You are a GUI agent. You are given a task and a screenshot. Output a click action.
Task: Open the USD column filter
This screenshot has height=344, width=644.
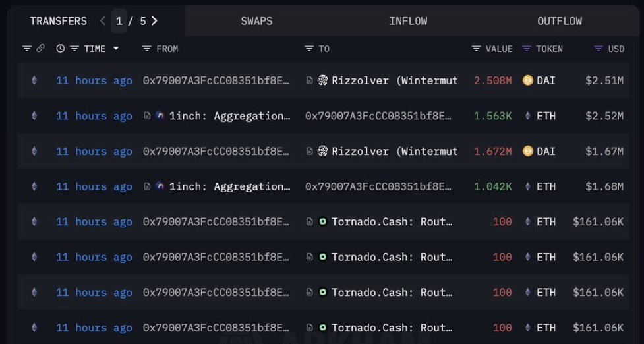[x=599, y=49]
